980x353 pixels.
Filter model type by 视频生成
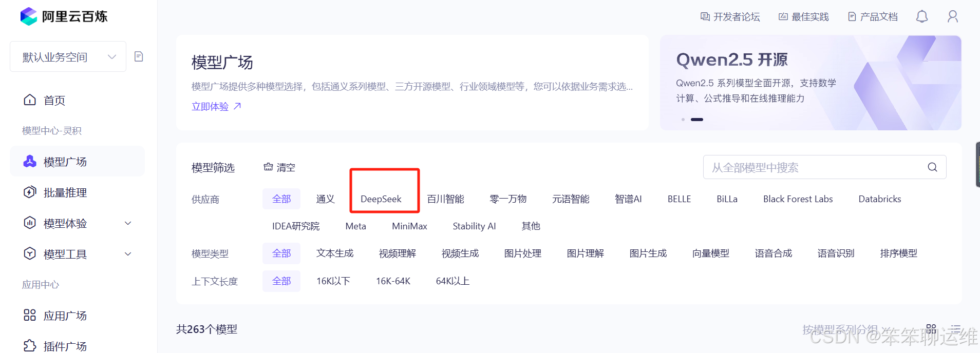(x=460, y=253)
